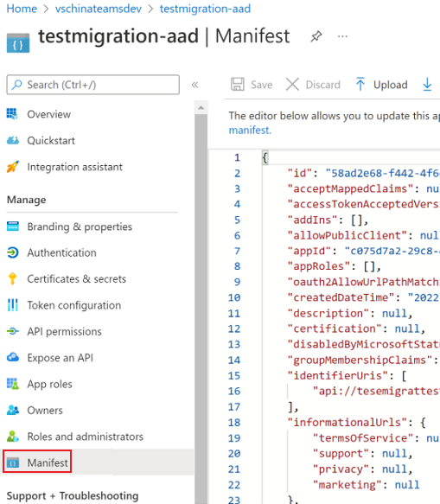440x504 pixels.
Task: Collapse the sidebar with double chevron
Action: (194, 85)
